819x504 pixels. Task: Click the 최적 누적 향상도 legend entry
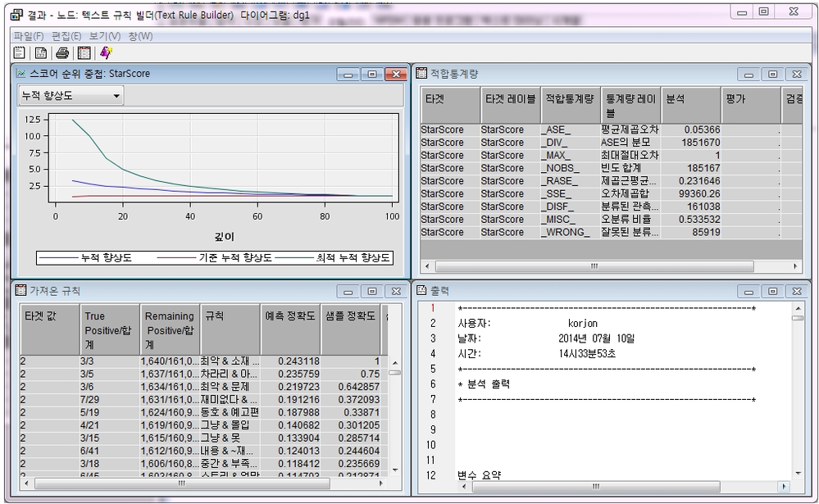333,258
